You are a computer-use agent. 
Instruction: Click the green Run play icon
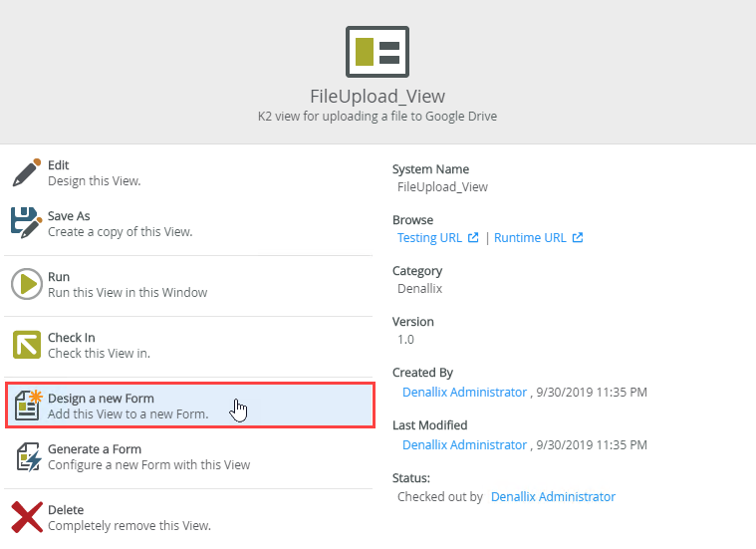pyautogui.click(x=27, y=284)
